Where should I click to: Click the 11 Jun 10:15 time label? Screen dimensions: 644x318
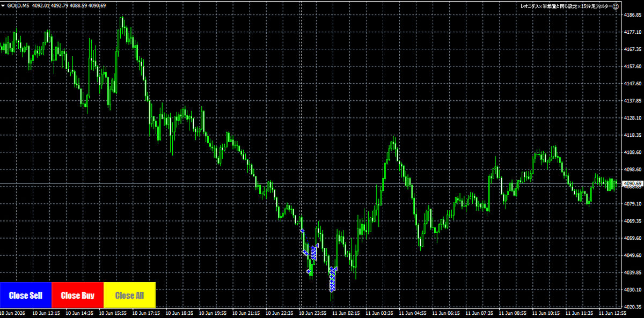[x=545, y=313]
